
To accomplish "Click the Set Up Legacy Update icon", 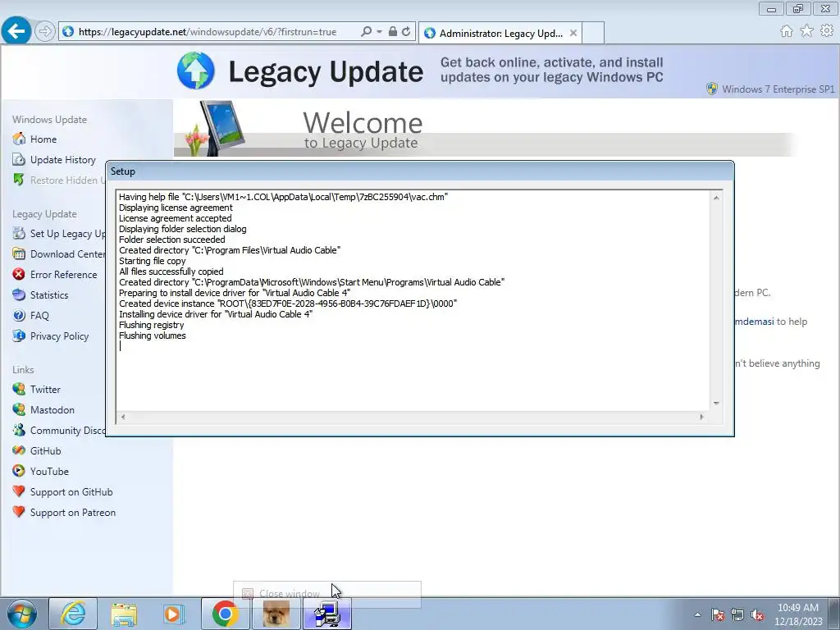I will coord(19,233).
